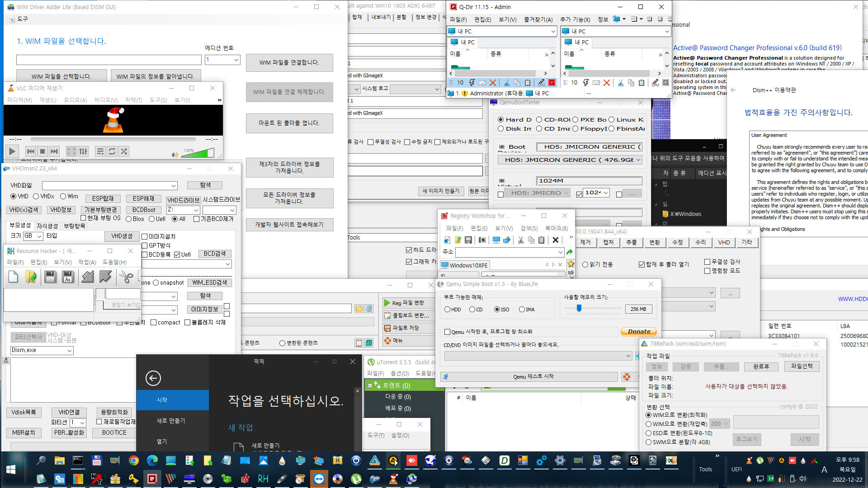Open HD5 JMICRON boot device dropdown

click(x=638, y=160)
